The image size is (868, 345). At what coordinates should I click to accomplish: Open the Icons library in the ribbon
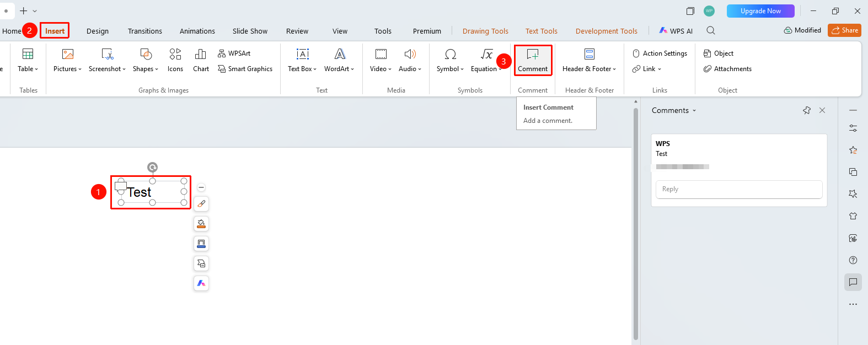click(175, 60)
